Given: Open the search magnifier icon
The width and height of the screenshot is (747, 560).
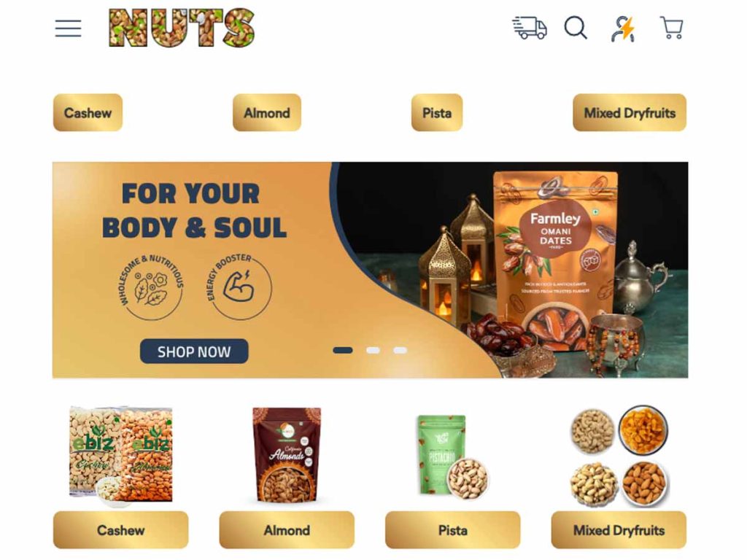Looking at the screenshot, I should point(576,28).
